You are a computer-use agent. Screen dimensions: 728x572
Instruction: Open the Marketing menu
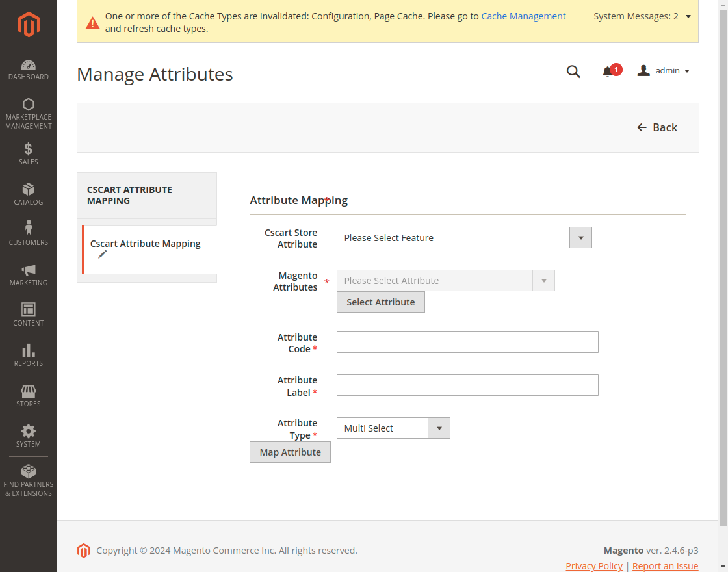29,274
